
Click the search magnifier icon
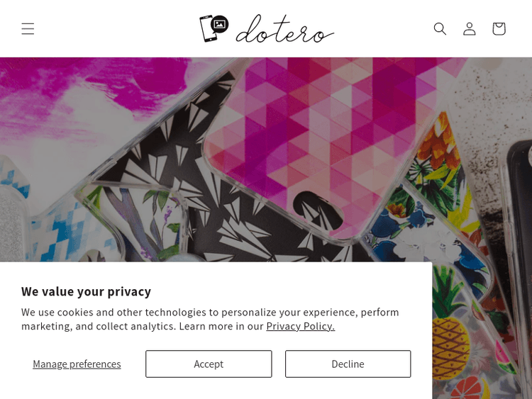coord(440,28)
